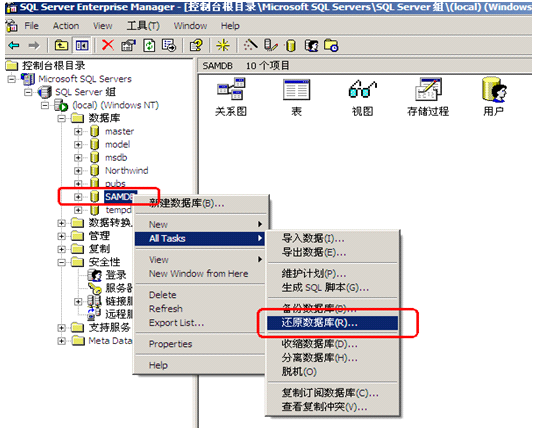
Task: Collapse the 安全性 security folder
Action: click(61, 262)
